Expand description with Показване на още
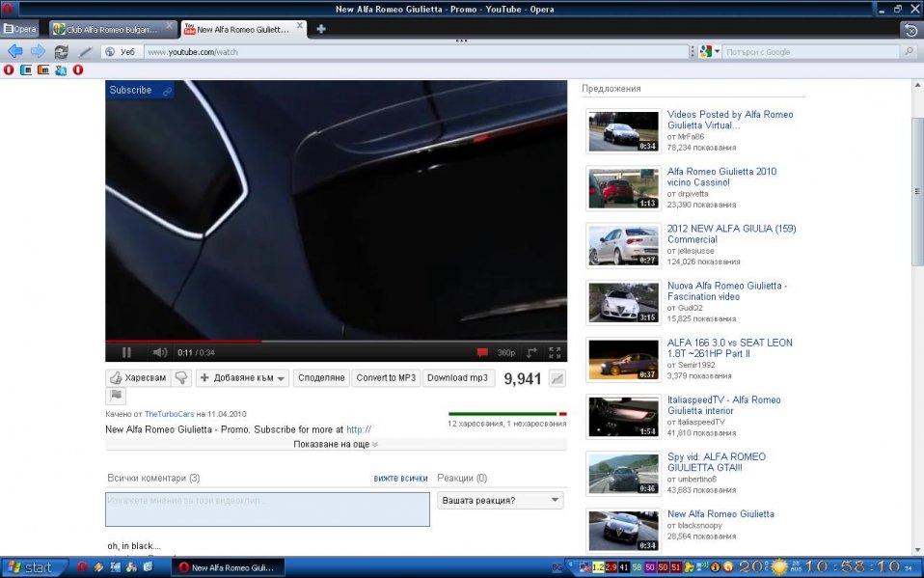The image size is (924, 578). [336, 445]
